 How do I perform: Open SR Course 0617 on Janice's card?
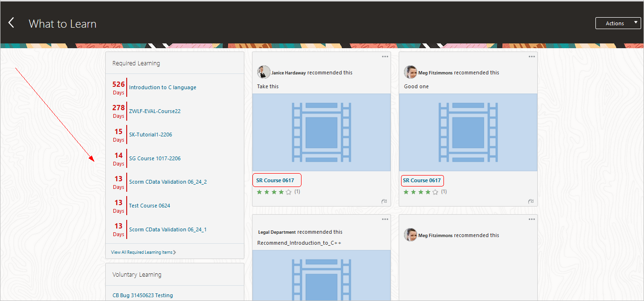(x=275, y=180)
